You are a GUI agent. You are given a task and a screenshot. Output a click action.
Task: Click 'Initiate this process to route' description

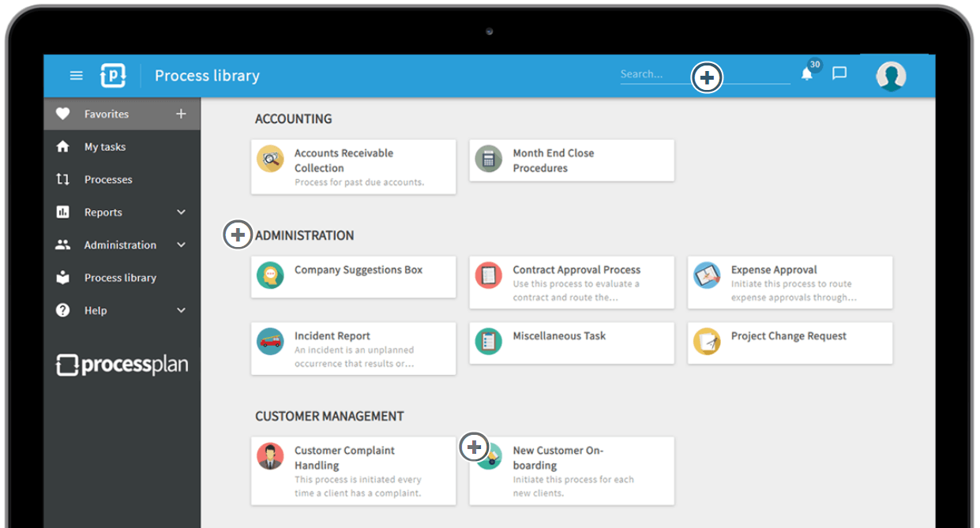coord(791,283)
